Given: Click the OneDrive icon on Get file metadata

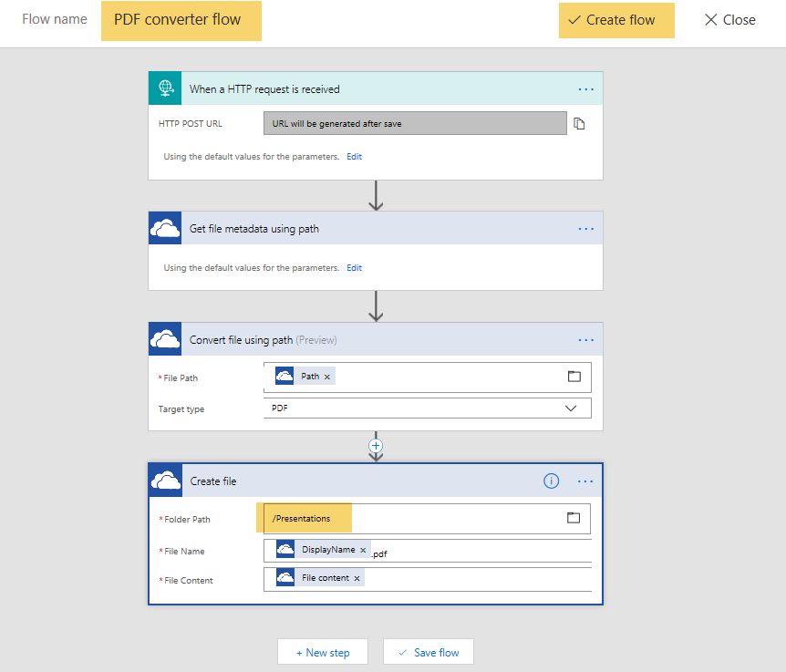Looking at the screenshot, I should 165,228.
